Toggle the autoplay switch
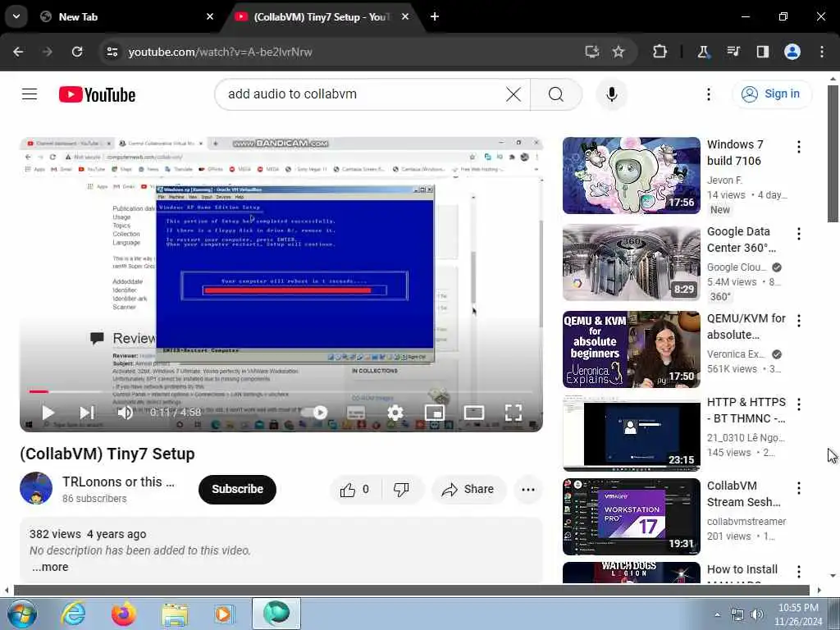840x630 pixels. (x=314, y=413)
